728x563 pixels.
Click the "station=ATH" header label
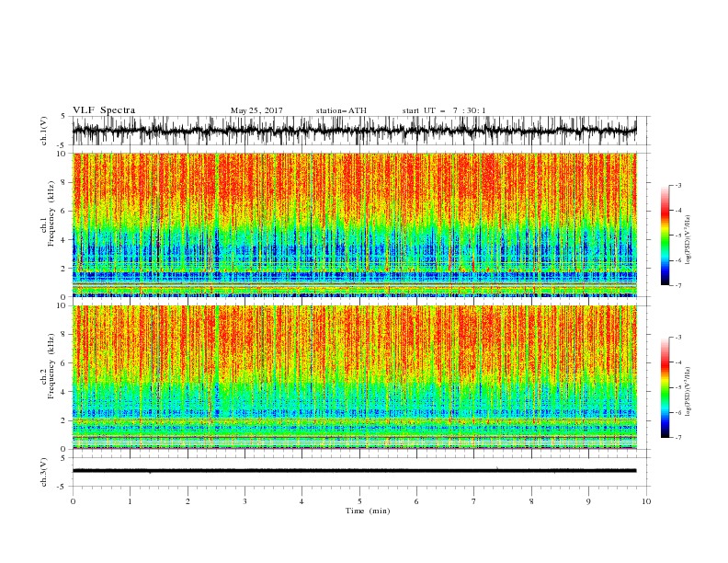click(x=341, y=110)
